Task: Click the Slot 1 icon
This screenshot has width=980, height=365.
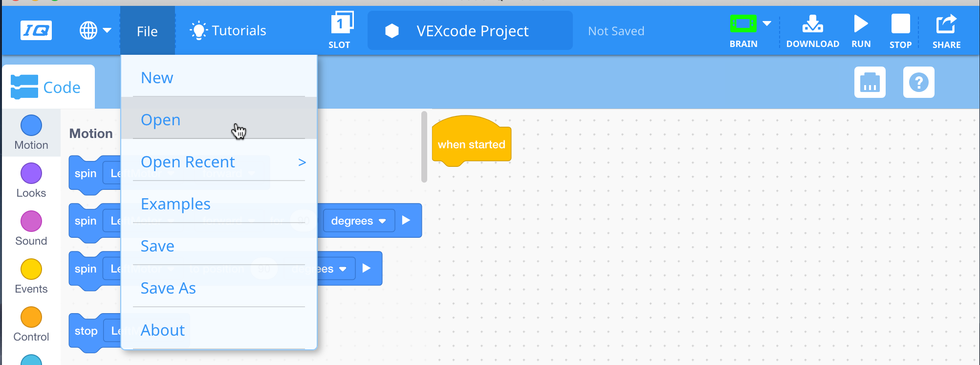Action: [x=340, y=24]
